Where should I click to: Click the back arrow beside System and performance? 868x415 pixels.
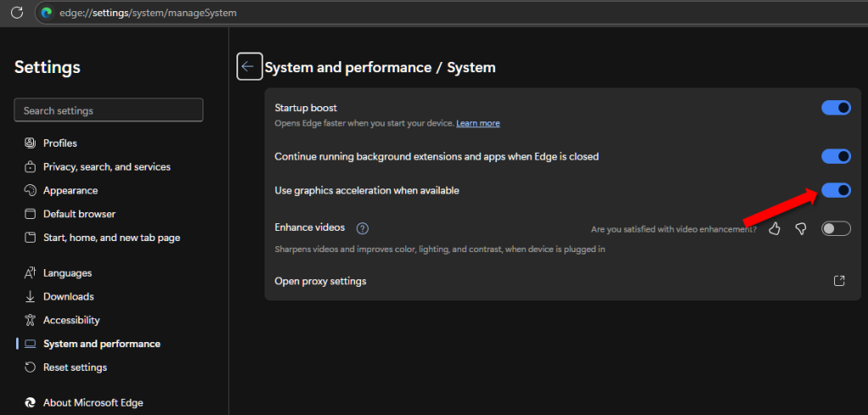pyautogui.click(x=248, y=67)
